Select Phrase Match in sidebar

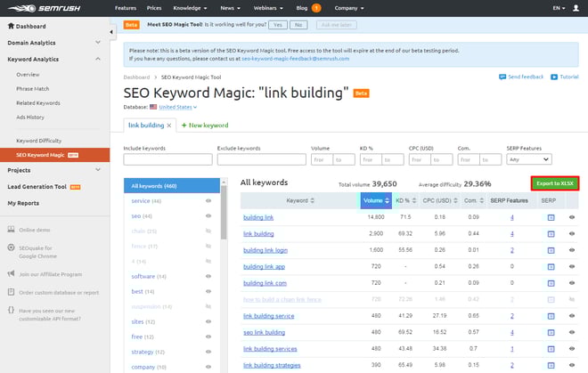click(33, 89)
